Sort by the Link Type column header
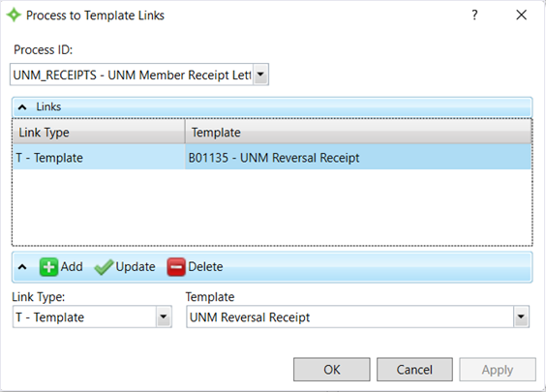 99,132
